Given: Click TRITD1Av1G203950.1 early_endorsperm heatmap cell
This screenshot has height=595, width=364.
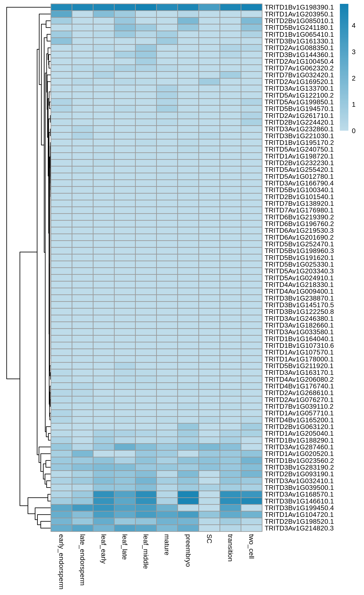Looking at the screenshot, I should (x=61, y=14).
